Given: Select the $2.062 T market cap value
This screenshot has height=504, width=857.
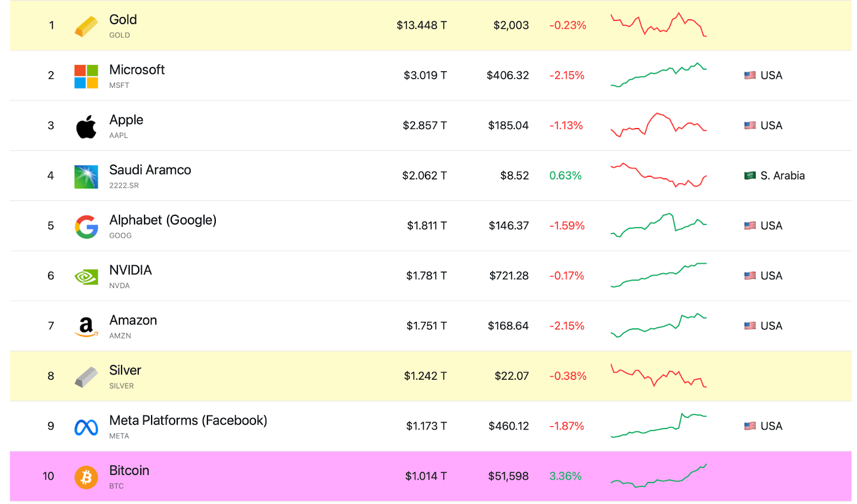Looking at the screenshot, I should [425, 176].
